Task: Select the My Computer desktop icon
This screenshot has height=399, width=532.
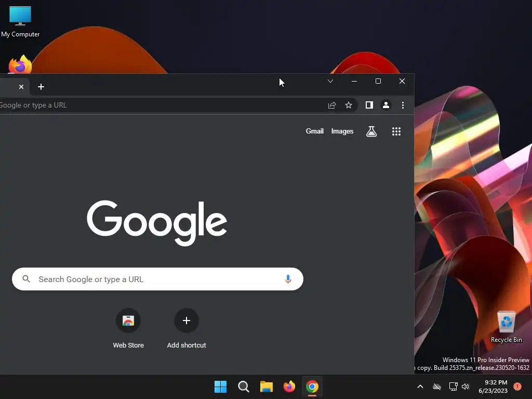Action: [x=20, y=21]
